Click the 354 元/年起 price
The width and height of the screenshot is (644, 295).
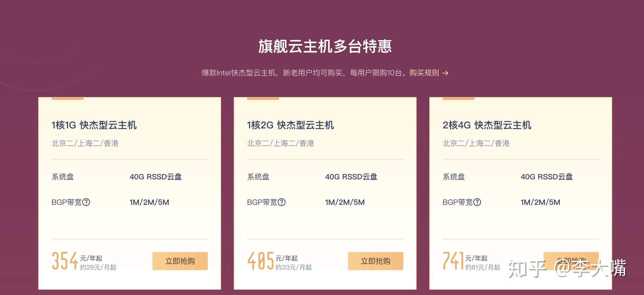(77, 261)
